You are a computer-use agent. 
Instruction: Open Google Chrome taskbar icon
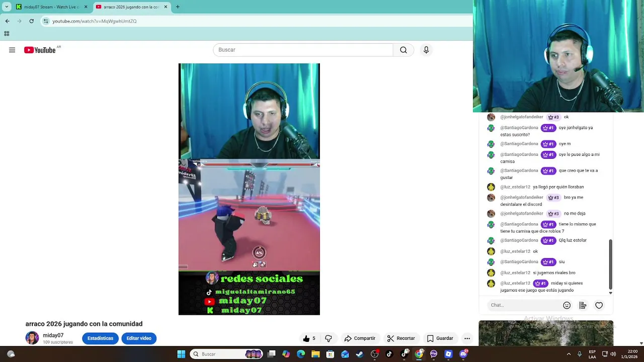point(419,354)
